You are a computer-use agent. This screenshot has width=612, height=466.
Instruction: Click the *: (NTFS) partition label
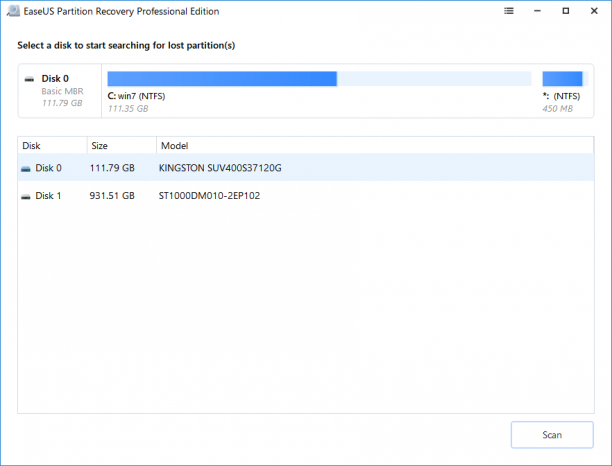(x=561, y=96)
